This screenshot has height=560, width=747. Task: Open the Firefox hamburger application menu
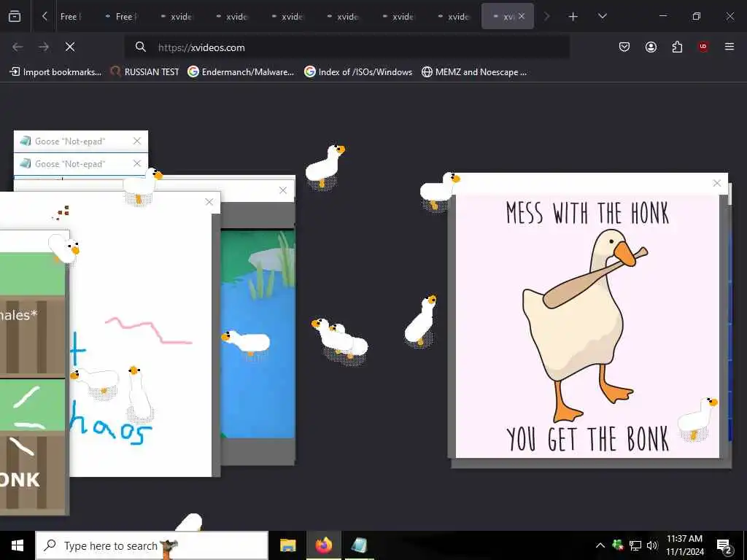(729, 47)
